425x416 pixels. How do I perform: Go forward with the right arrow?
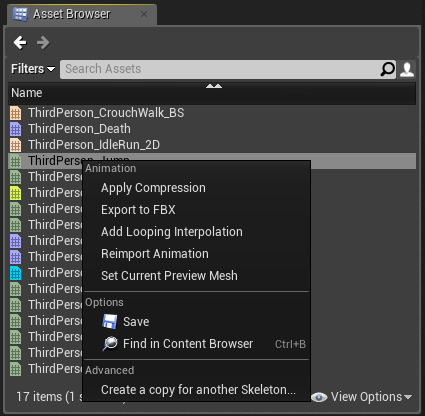point(43,42)
